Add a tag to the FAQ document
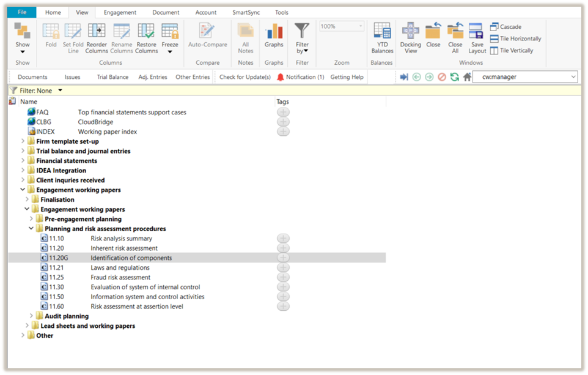 coord(283,113)
